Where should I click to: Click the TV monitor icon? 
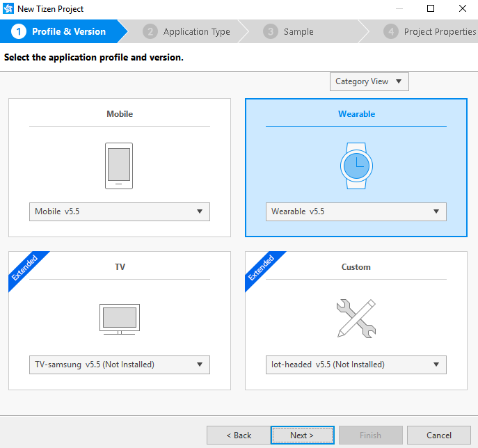119,319
